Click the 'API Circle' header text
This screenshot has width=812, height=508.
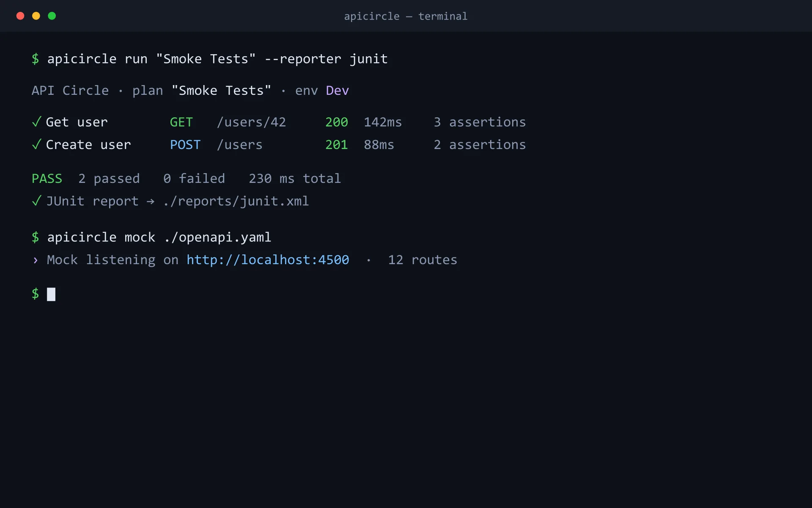pyautogui.click(x=70, y=91)
